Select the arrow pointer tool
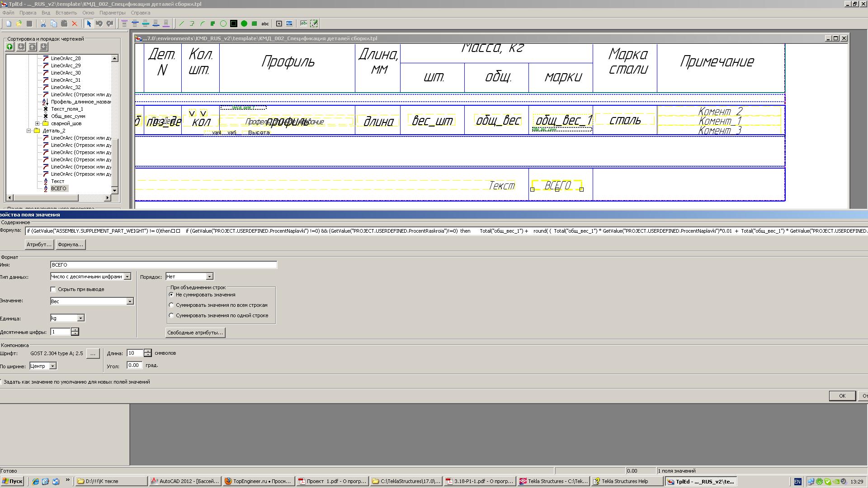868x488 pixels. [x=89, y=23]
